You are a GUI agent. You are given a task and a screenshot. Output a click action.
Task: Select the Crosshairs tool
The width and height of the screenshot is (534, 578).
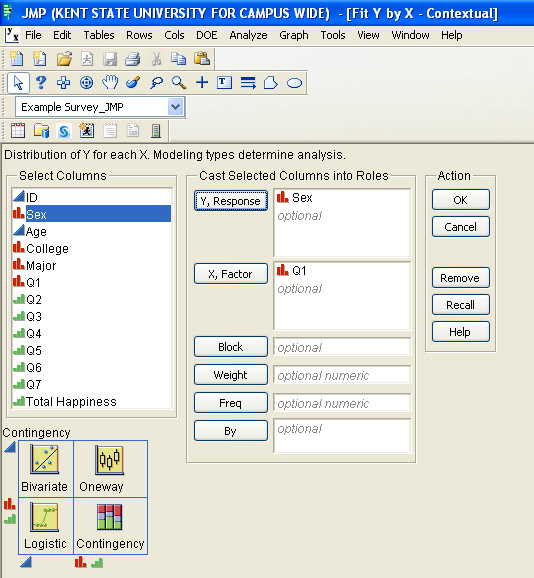(x=202, y=83)
